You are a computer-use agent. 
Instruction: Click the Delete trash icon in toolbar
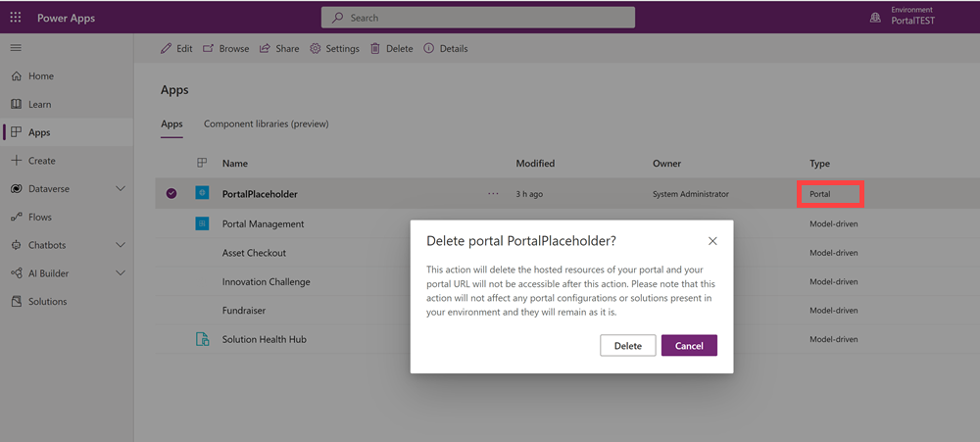pyautogui.click(x=375, y=48)
